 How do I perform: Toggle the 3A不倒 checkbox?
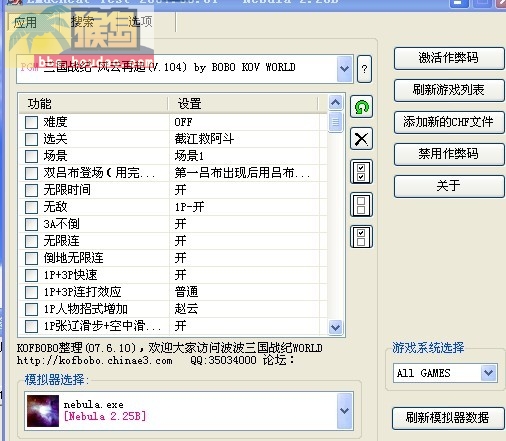click(x=31, y=224)
